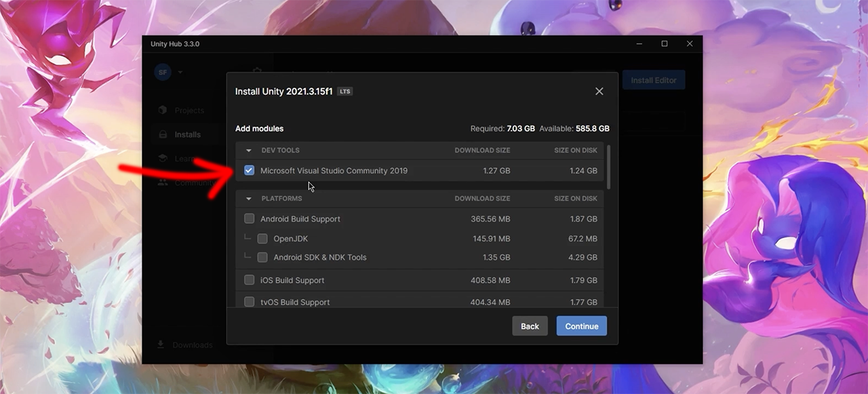The width and height of the screenshot is (868, 394).
Task: Click the Back button
Action: (x=530, y=326)
